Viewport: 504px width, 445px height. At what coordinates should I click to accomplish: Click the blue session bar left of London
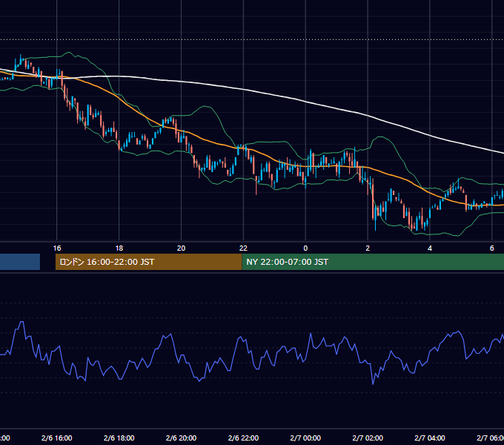tap(20, 262)
